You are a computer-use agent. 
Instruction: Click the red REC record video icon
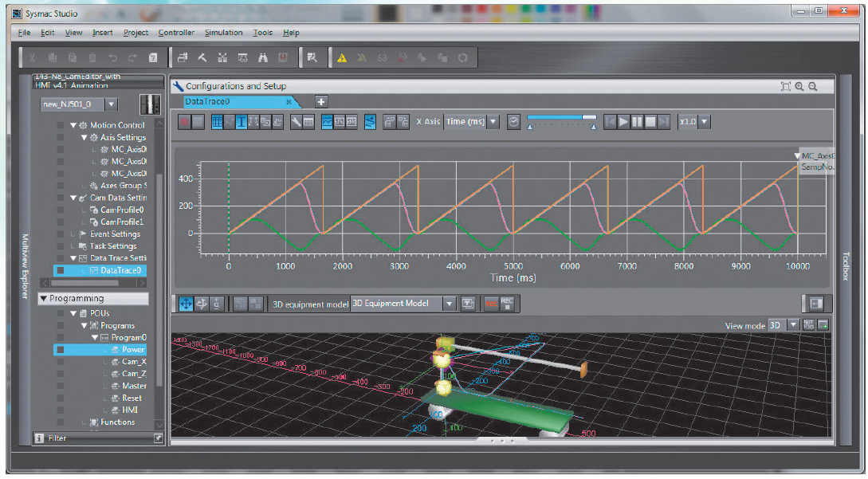(x=491, y=304)
